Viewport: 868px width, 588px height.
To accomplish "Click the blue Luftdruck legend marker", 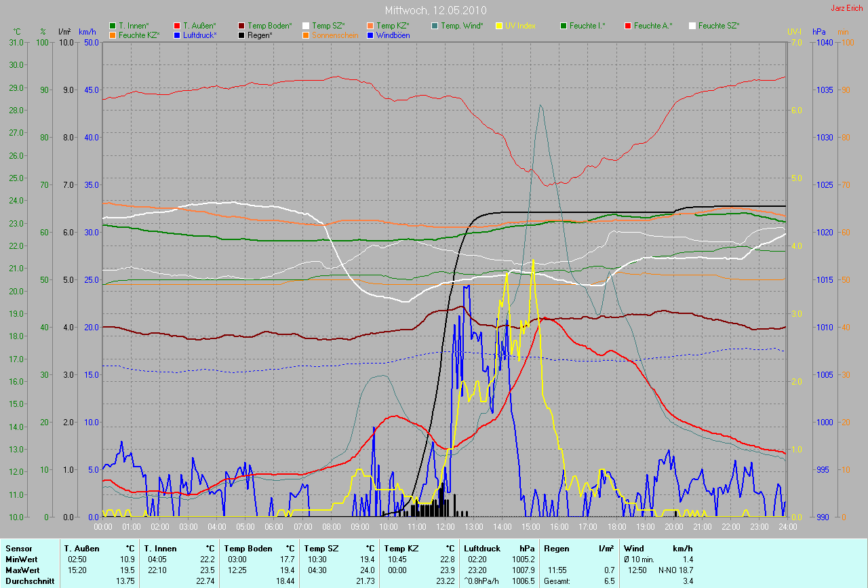I will pos(177,35).
